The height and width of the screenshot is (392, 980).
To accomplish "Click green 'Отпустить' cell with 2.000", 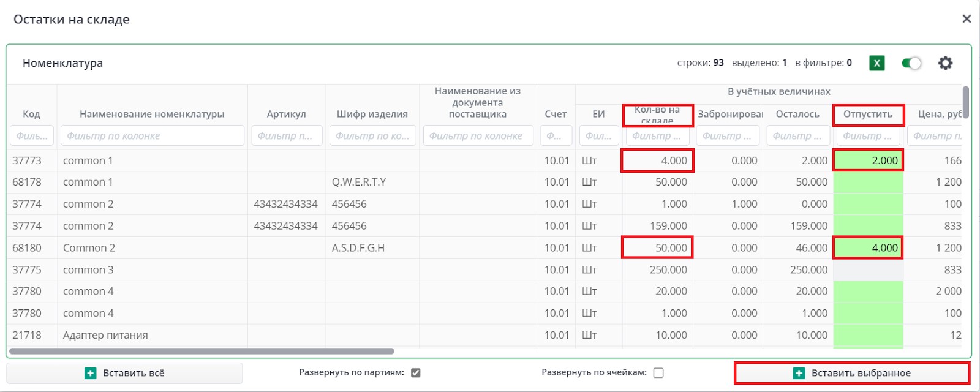I will [868, 160].
